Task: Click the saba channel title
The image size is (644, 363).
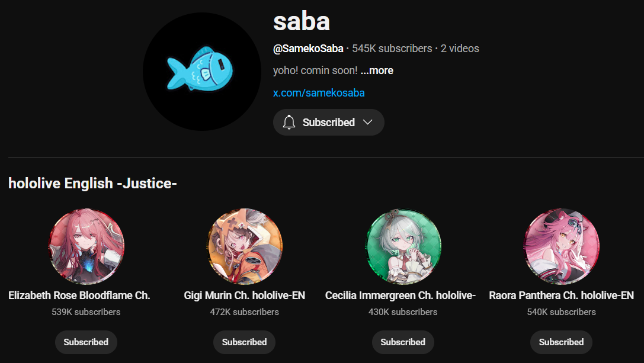Action: point(302,21)
